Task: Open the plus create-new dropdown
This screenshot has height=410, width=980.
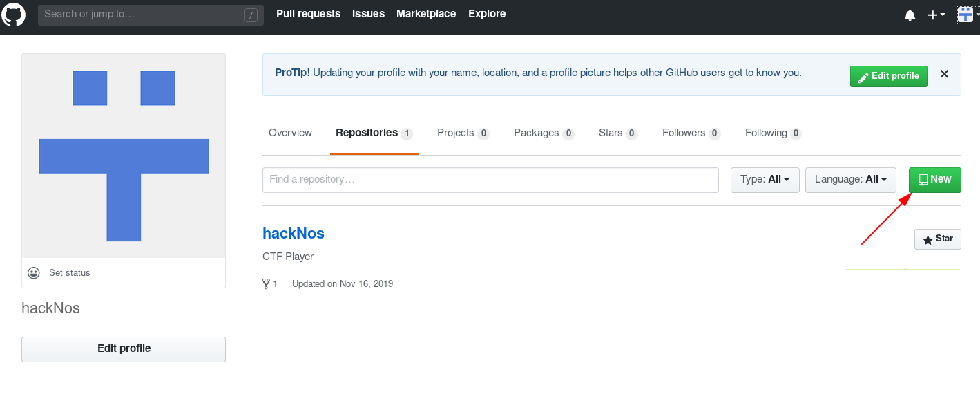Action: [936, 15]
